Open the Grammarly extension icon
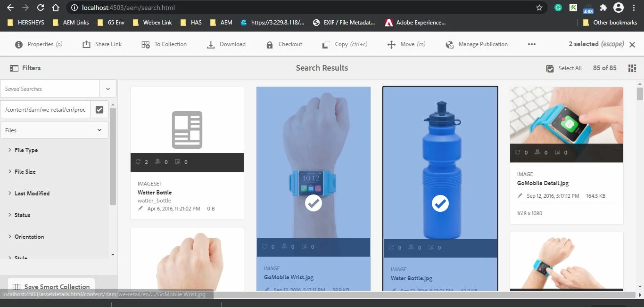Screen dimensions: 644x307 (x=558, y=8)
